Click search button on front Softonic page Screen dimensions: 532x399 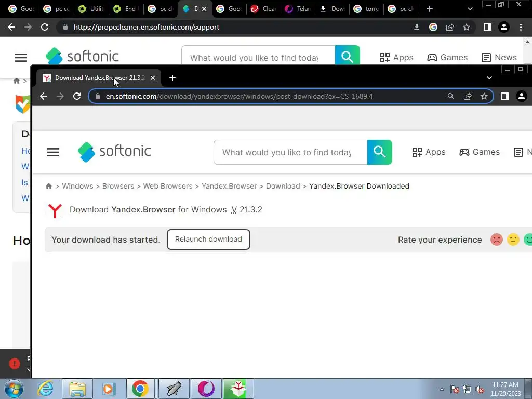380,152
